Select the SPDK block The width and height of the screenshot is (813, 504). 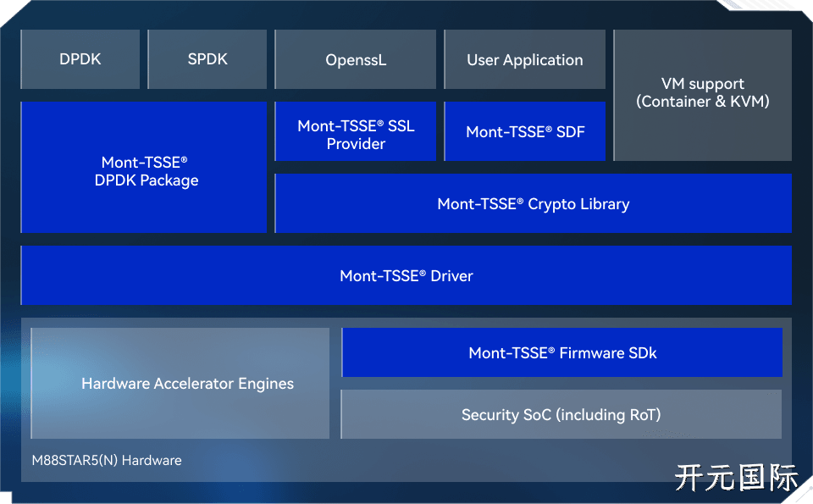[207, 59]
